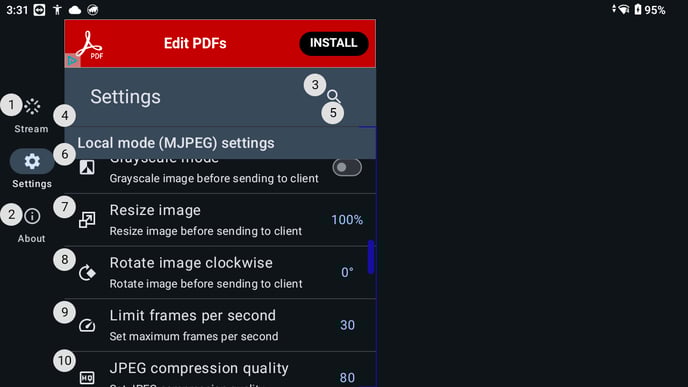This screenshot has width=688, height=387.
Task: Open the JPEG quality 80 value
Action: 347,378
